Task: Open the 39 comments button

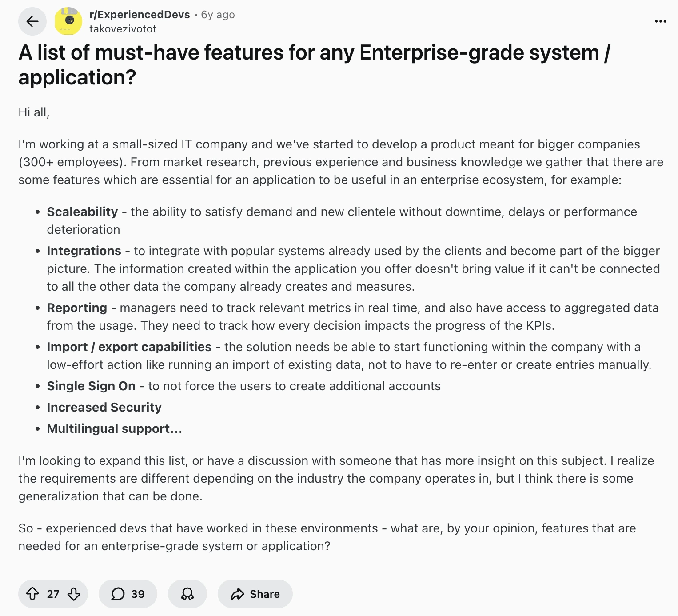Action: (x=128, y=594)
